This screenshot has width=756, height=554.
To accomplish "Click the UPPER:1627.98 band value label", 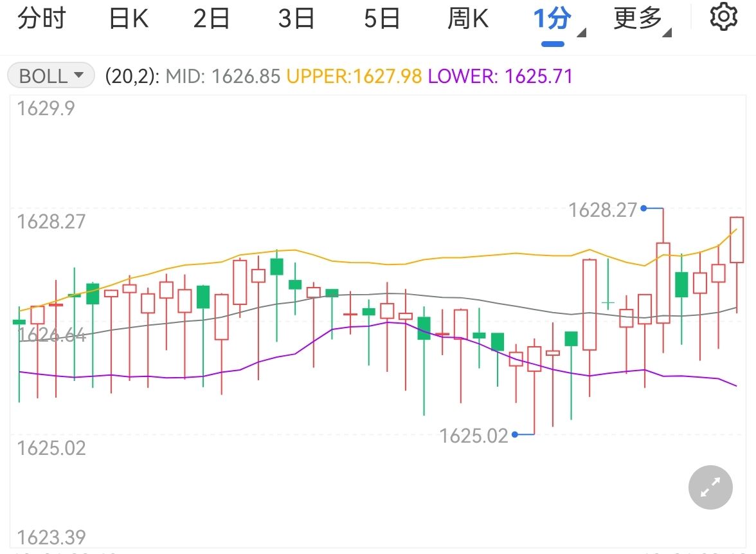I will tap(354, 77).
